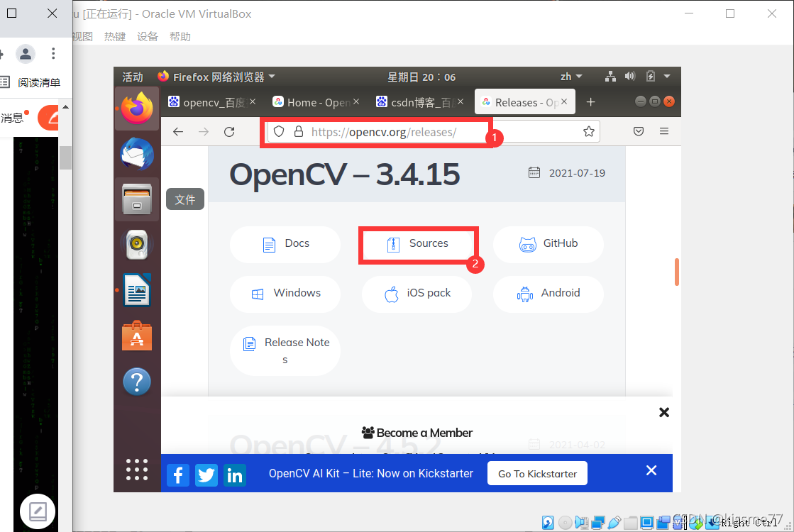Download Sources for OpenCV 3.4.15

(x=417, y=245)
